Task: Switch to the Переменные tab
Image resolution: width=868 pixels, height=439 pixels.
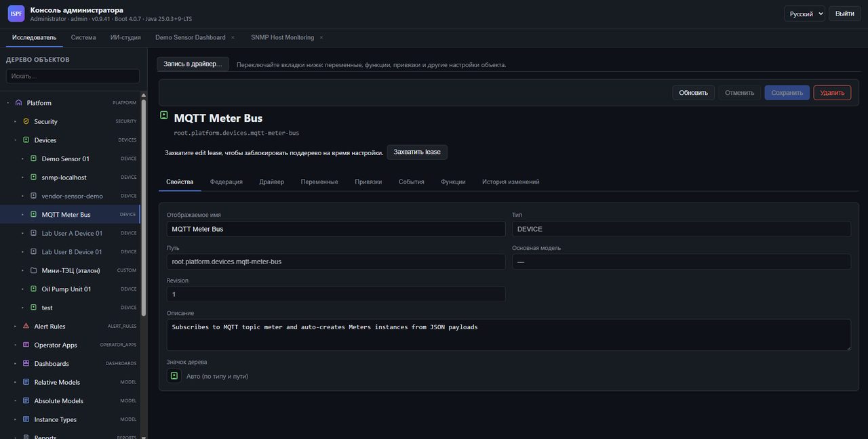Action: point(319,182)
